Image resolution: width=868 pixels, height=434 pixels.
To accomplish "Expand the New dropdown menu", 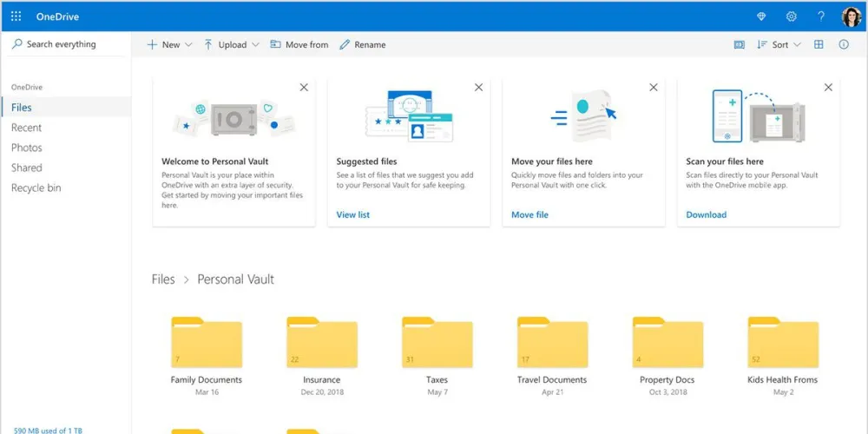I will point(169,45).
